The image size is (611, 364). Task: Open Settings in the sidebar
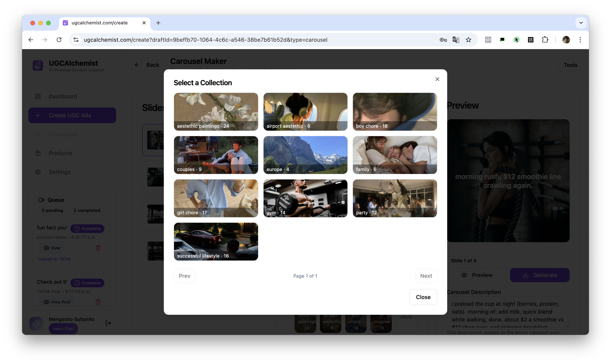(x=72, y=172)
